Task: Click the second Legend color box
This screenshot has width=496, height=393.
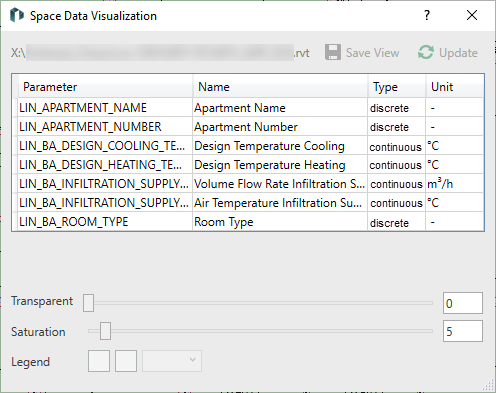Action: point(126,361)
